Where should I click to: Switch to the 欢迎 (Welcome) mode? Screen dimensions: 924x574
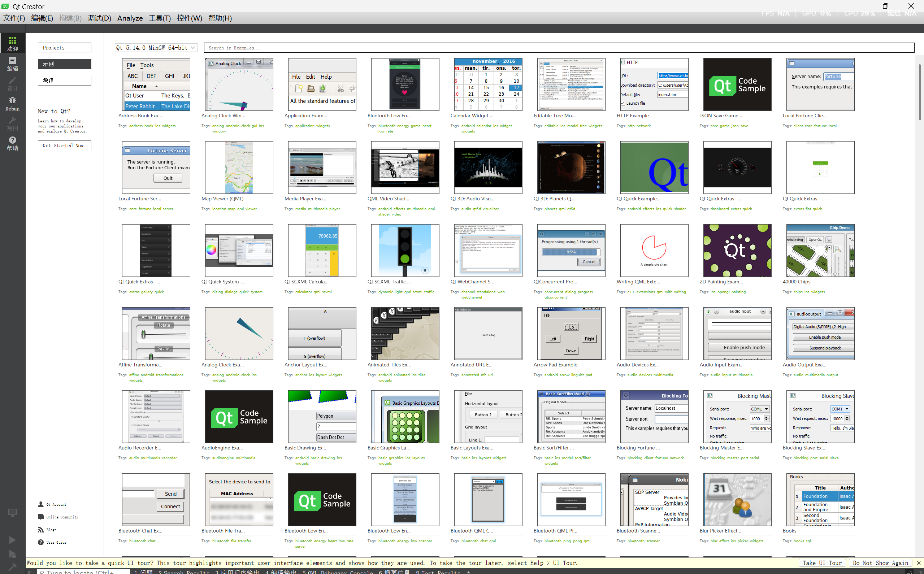pos(13,43)
